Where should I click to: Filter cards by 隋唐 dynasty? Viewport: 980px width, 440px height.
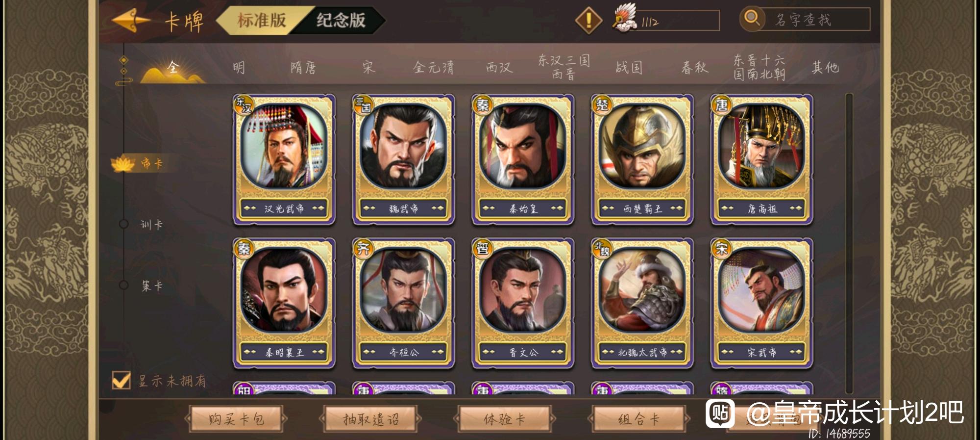point(303,68)
